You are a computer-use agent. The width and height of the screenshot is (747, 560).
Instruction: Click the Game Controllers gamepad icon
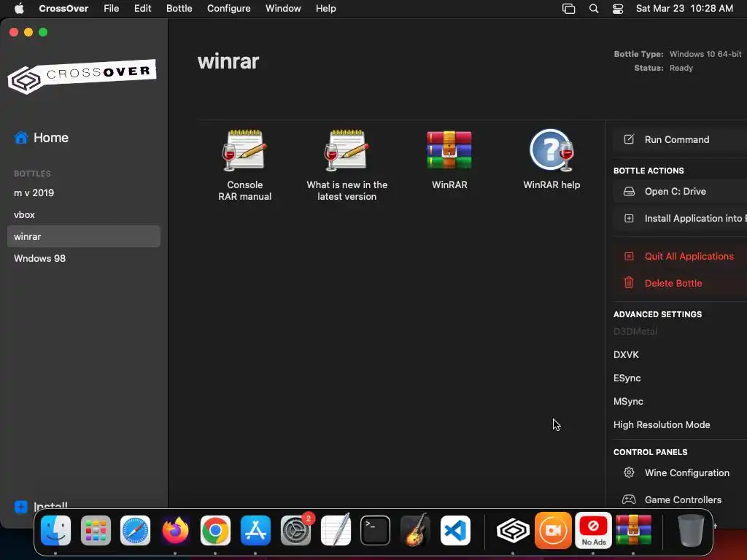point(629,499)
